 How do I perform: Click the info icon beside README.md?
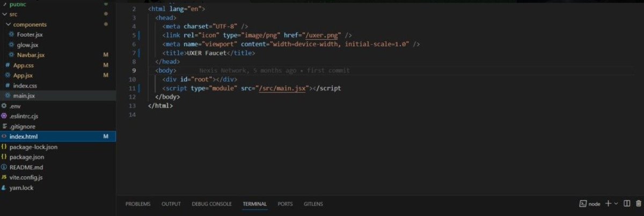4,167
